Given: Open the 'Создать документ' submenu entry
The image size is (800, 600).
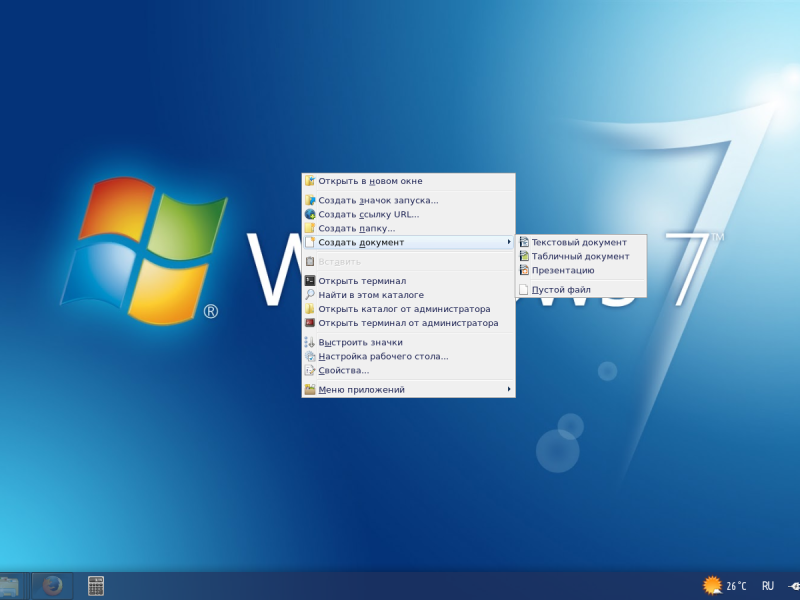Looking at the screenshot, I should 408,242.
